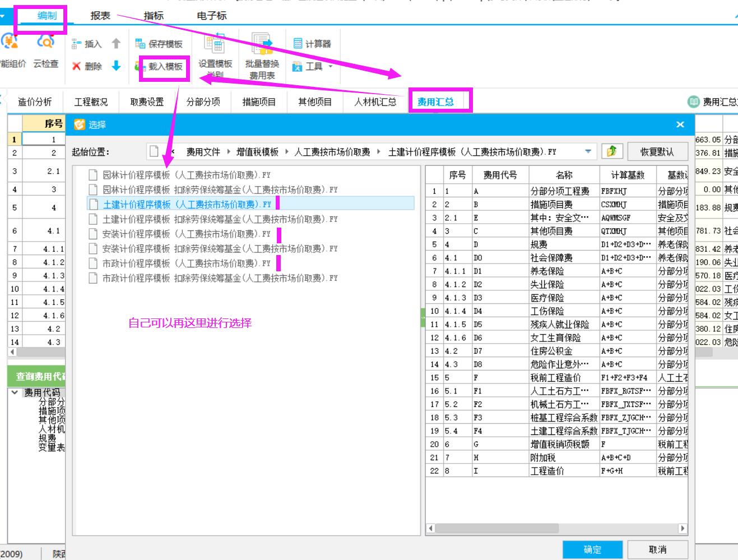Switch to 分部分项 tab
Screen dimensions: 738x560
[203, 101]
